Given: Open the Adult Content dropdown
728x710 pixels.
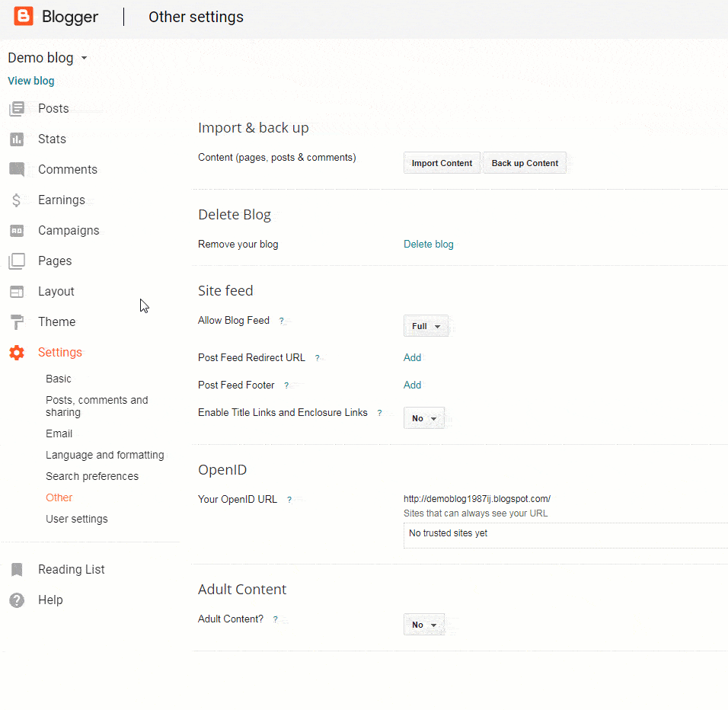Looking at the screenshot, I should (424, 624).
